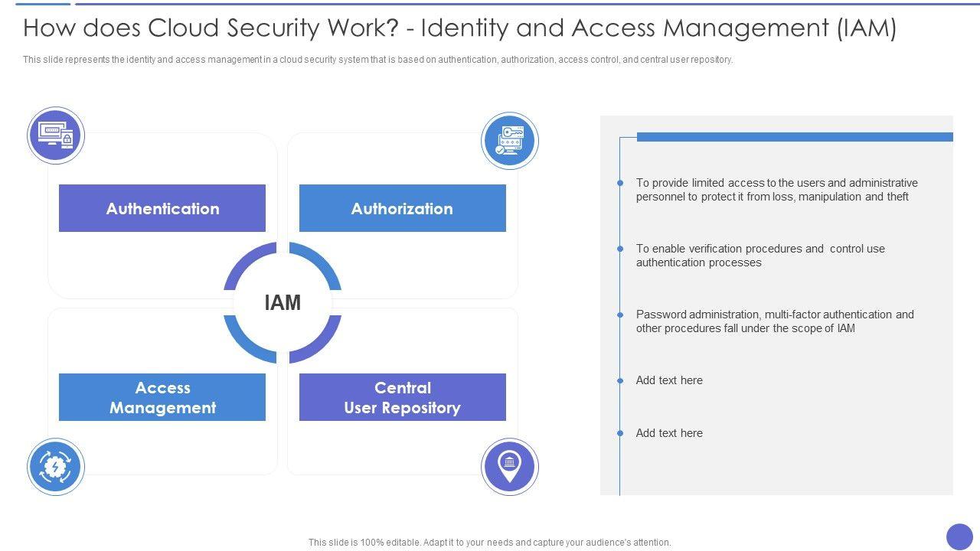Click the slide title about Cloud Security
The image size is (980, 551).
pos(459,28)
